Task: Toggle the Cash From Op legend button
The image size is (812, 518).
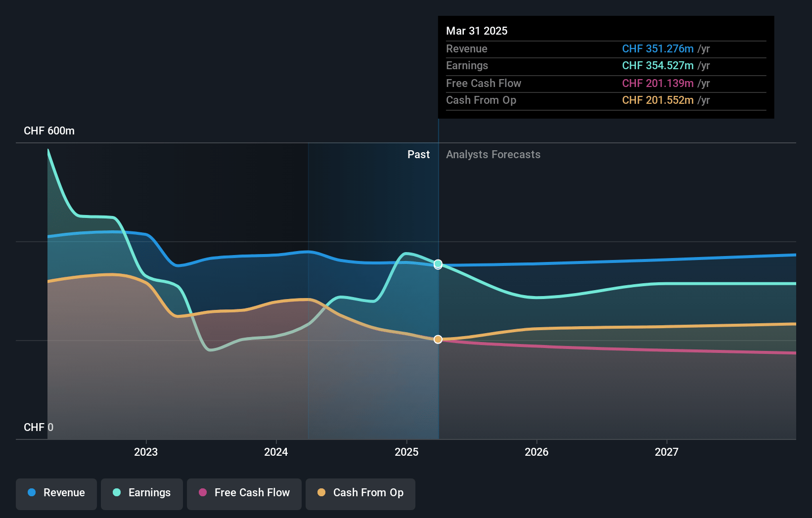Action: (361, 494)
